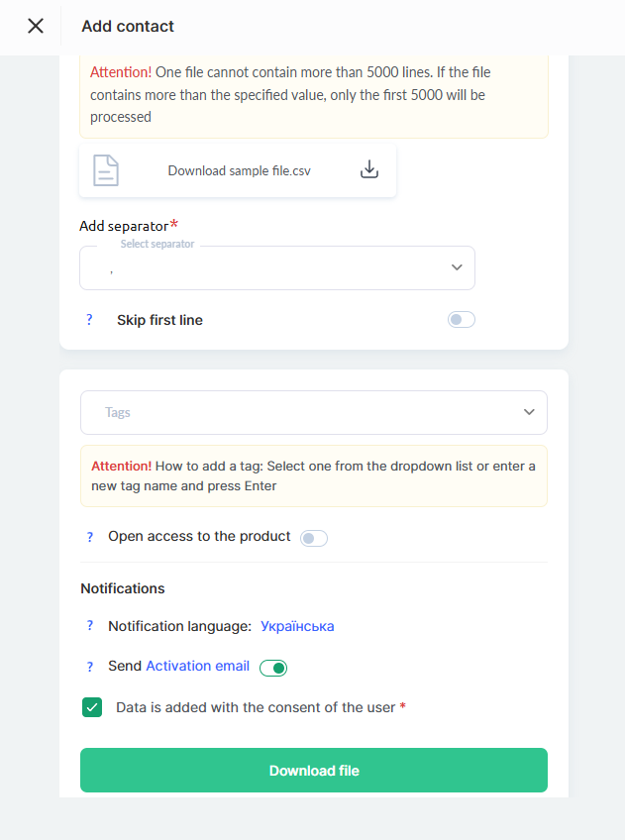Click into the Tags input field

(297, 412)
